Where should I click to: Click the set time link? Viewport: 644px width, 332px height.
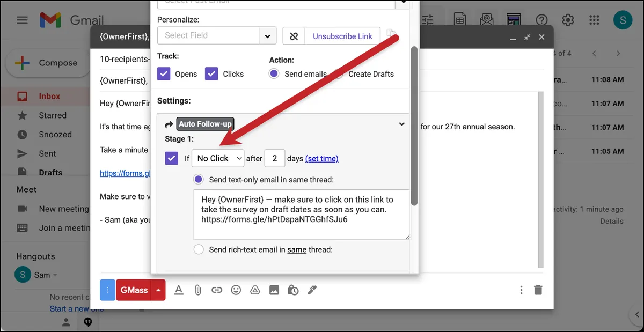[321, 158]
